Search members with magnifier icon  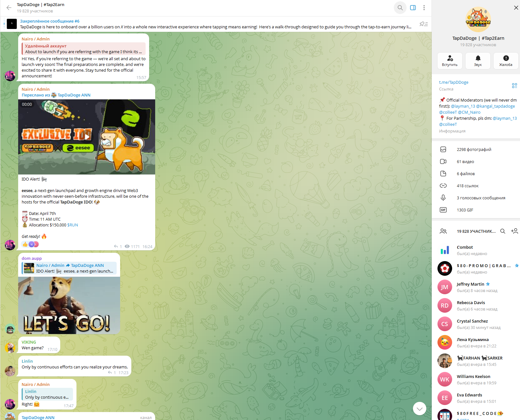pyautogui.click(x=502, y=231)
